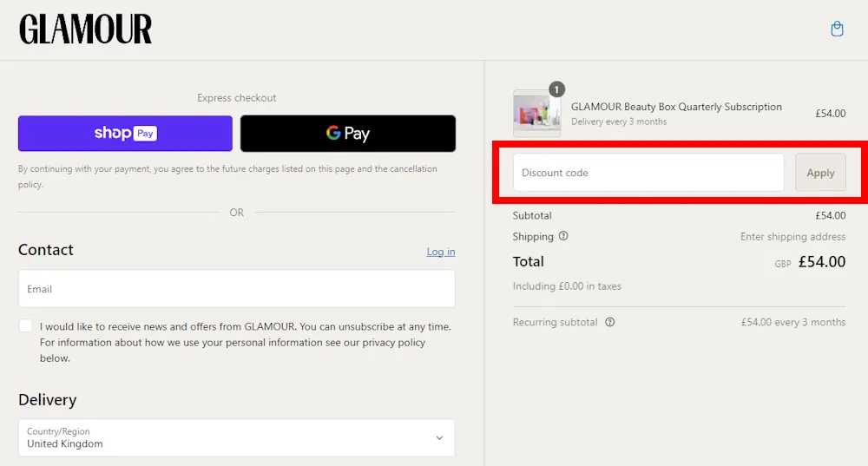Click the 'Contact' heading

pyautogui.click(x=45, y=250)
